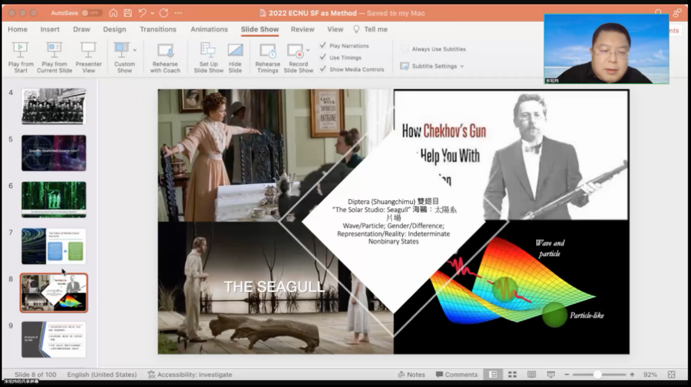Screen dimensions: 691x387
Task: Start Play from Start slideshow
Action: click(20, 57)
